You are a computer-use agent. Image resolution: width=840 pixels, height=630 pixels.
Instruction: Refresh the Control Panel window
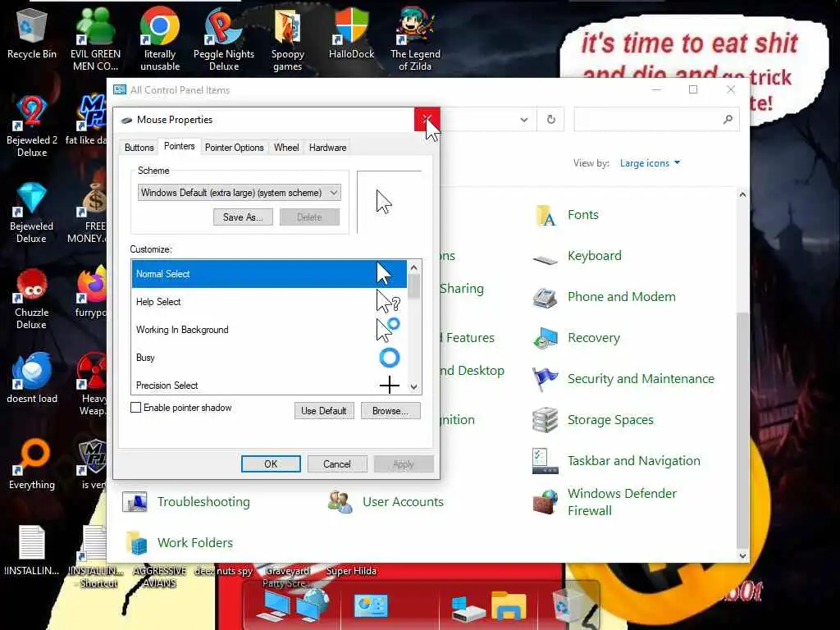(x=550, y=120)
